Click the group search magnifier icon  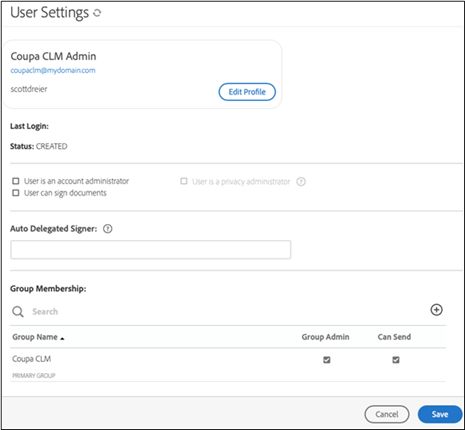point(18,312)
